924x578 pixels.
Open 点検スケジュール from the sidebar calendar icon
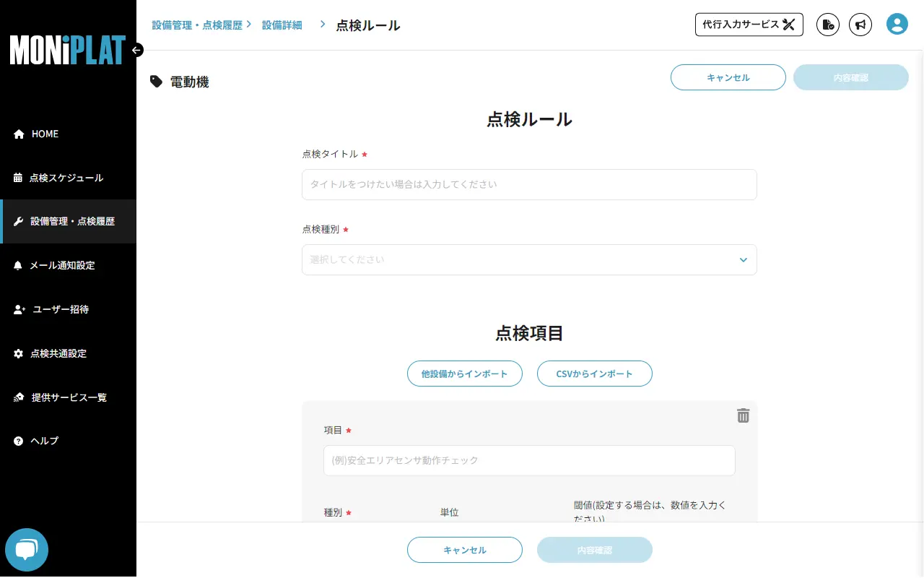pos(19,178)
